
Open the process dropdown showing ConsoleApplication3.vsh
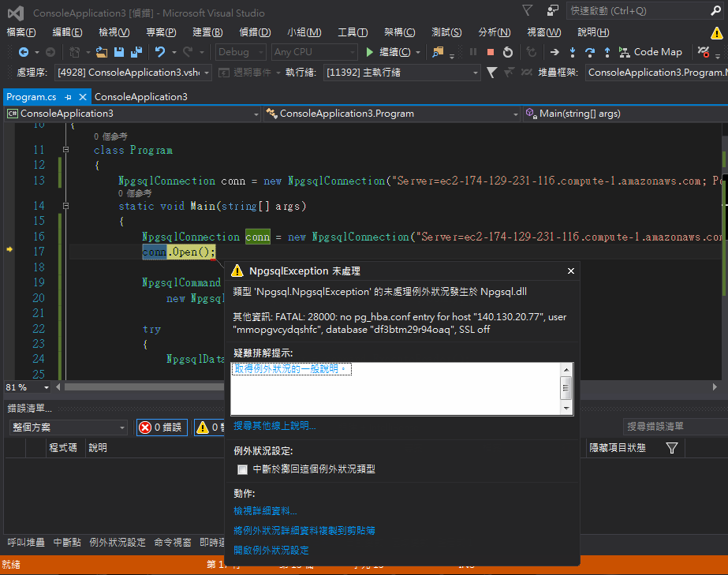[x=133, y=73]
